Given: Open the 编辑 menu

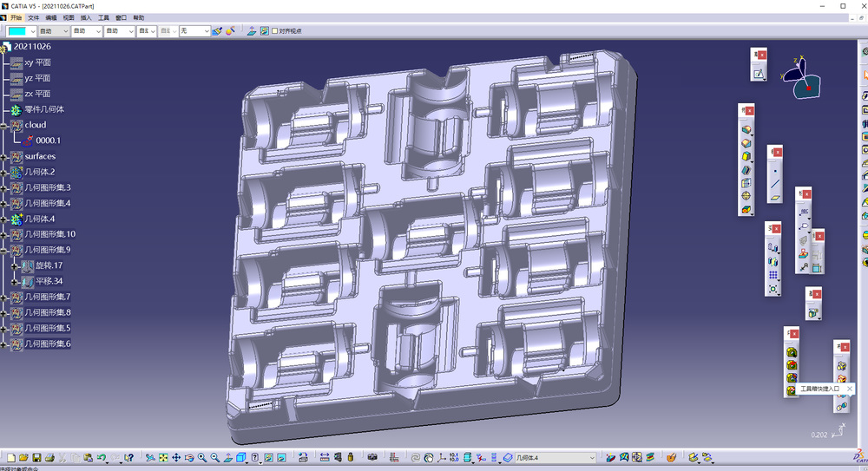Looking at the screenshot, I should point(51,17).
